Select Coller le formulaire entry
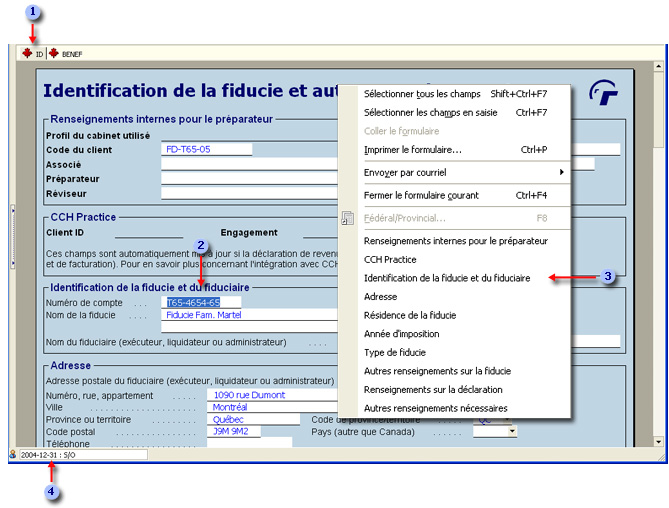 pos(455,131)
